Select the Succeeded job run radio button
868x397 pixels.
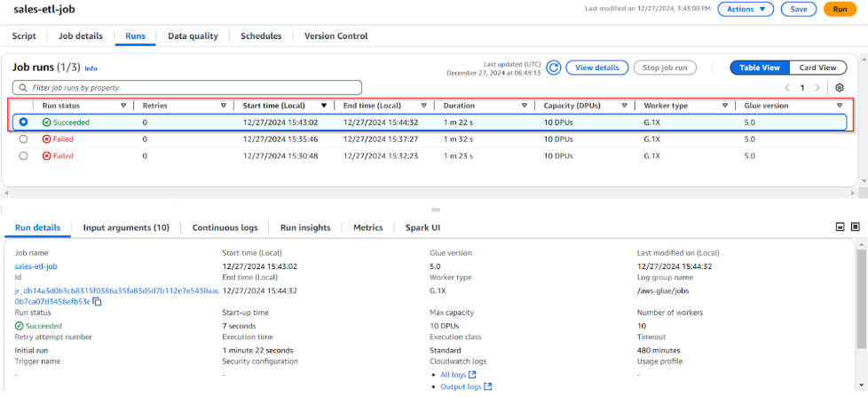click(24, 122)
